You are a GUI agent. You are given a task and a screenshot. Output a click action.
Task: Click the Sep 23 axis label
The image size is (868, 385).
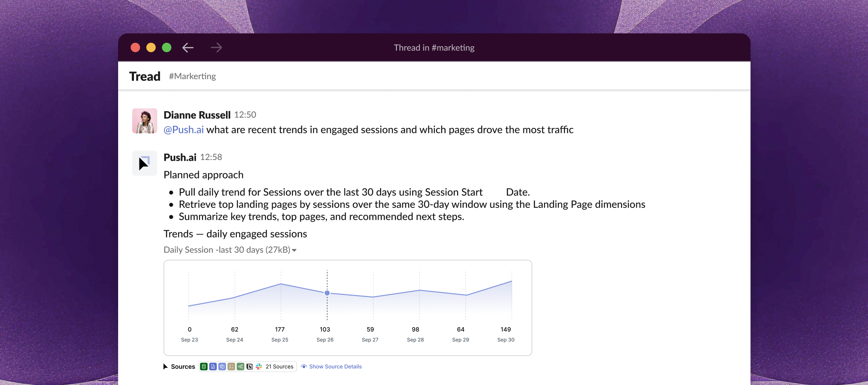190,340
